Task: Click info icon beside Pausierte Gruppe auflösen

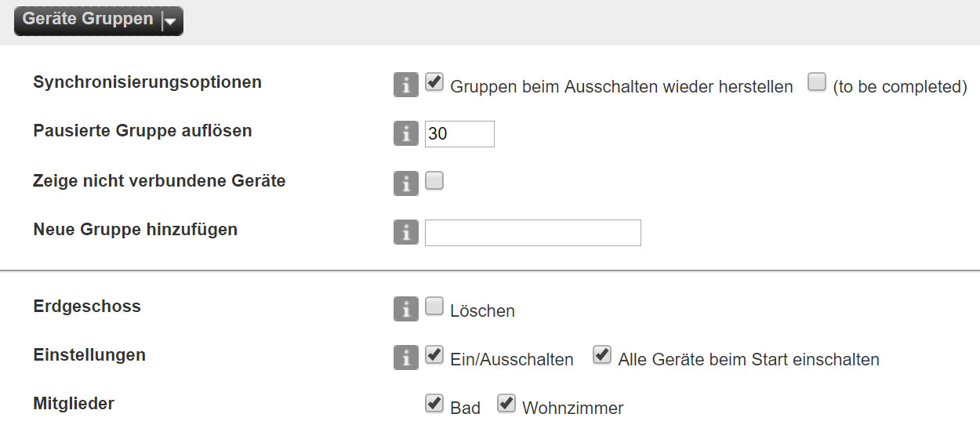Action: 405,134
